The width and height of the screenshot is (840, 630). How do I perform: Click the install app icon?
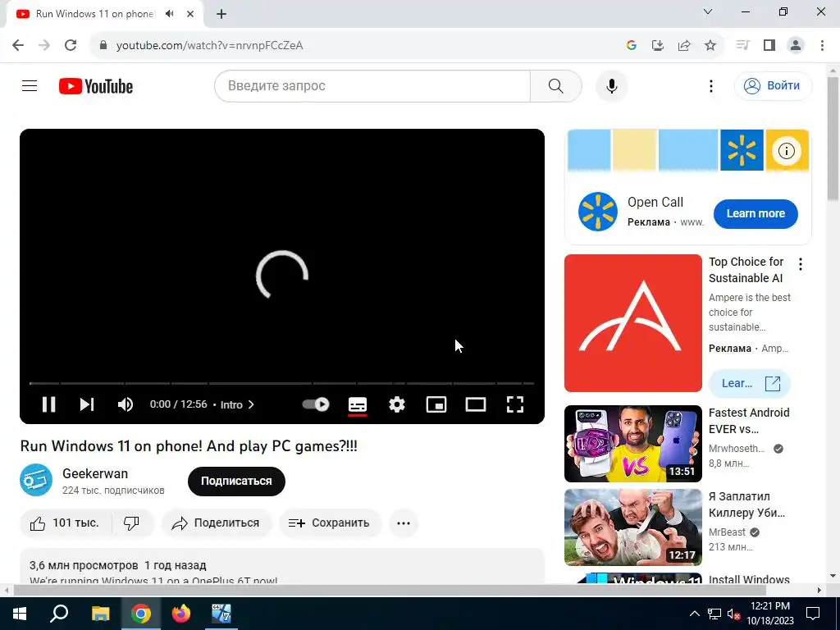coord(657,46)
